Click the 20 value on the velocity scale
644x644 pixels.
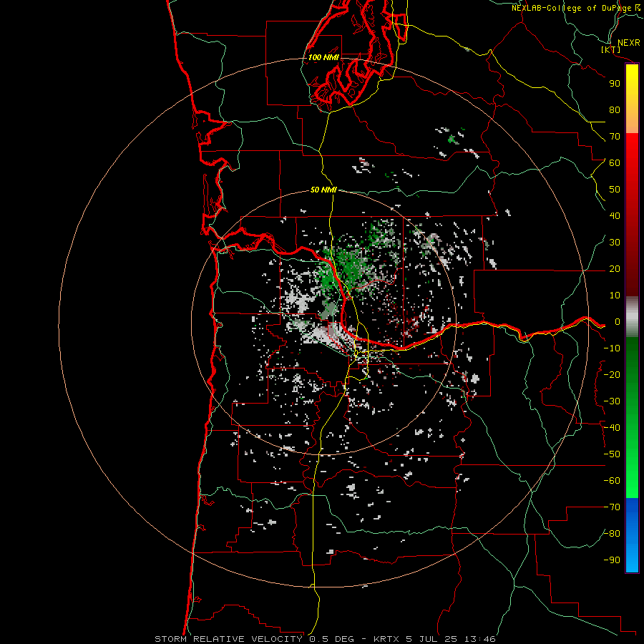pyautogui.click(x=615, y=269)
